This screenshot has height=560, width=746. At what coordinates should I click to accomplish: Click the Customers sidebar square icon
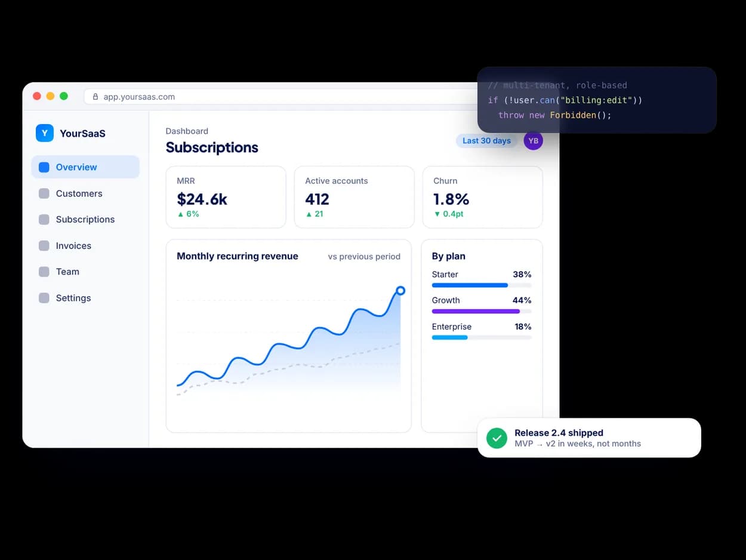tap(44, 193)
